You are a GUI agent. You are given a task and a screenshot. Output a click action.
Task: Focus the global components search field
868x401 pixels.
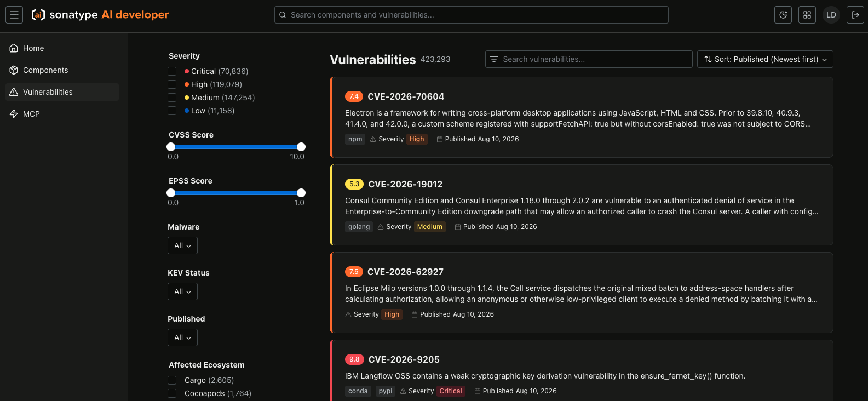click(x=471, y=15)
